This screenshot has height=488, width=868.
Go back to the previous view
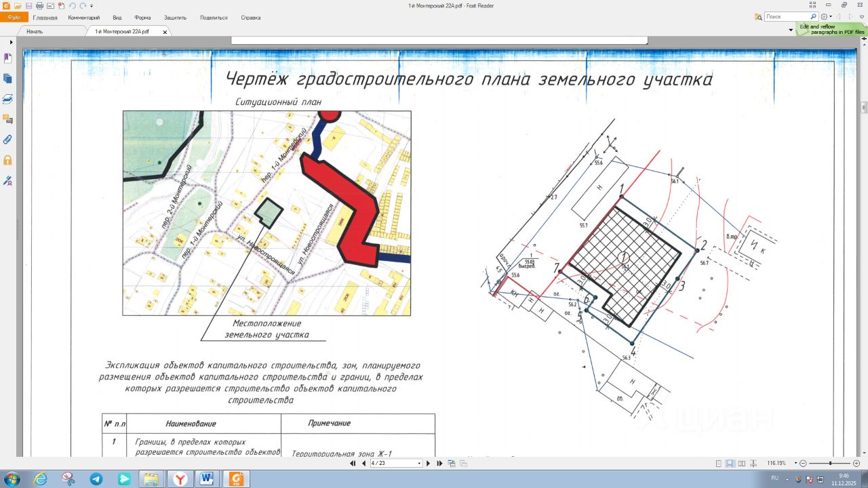point(452,464)
